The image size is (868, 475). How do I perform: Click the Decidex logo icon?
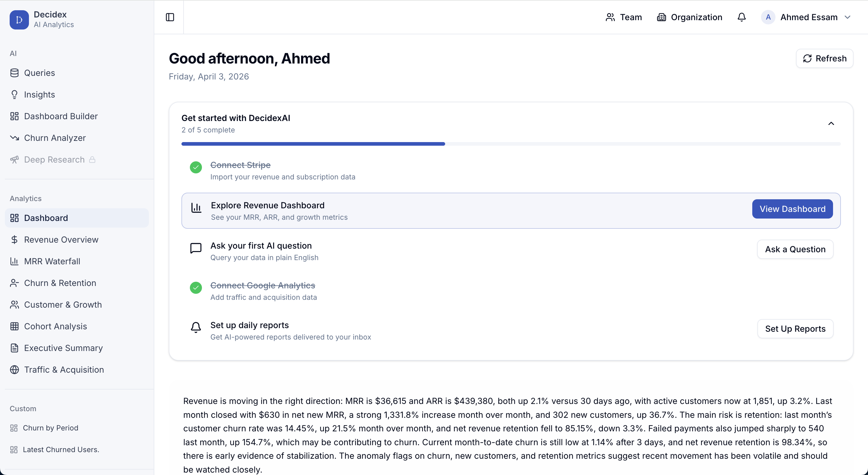pyautogui.click(x=19, y=20)
